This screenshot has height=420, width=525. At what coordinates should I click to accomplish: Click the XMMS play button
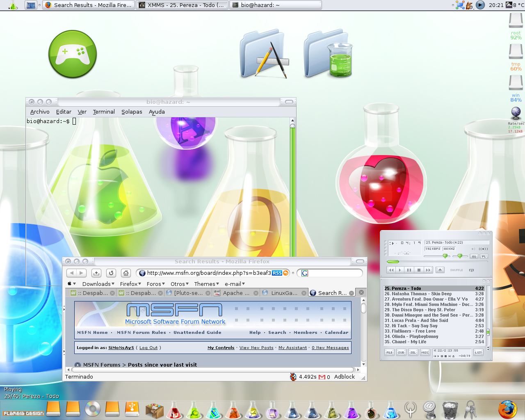(x=400, y=270)
